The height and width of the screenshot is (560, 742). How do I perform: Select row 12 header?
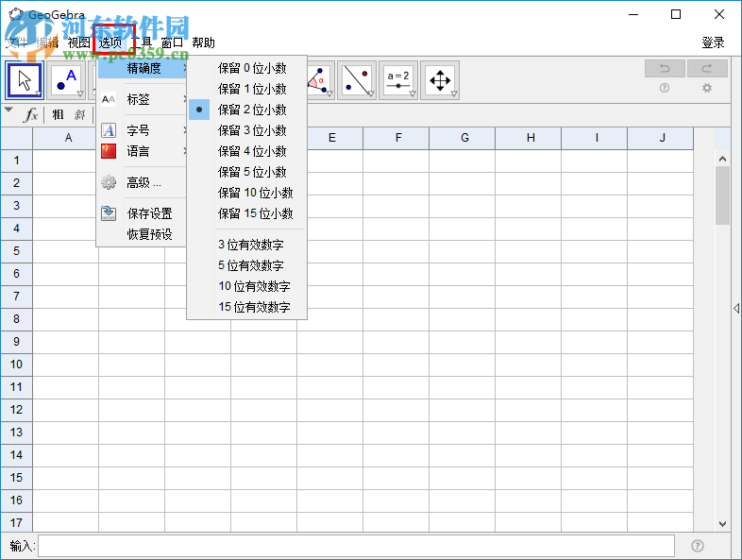click(x=17, y=410)
